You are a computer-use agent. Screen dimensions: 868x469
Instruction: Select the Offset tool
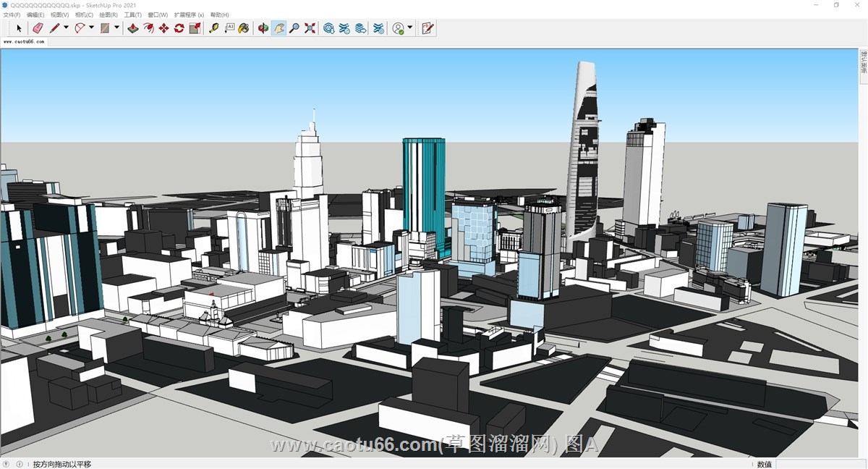pyautogui.click(x=148, y=28)
